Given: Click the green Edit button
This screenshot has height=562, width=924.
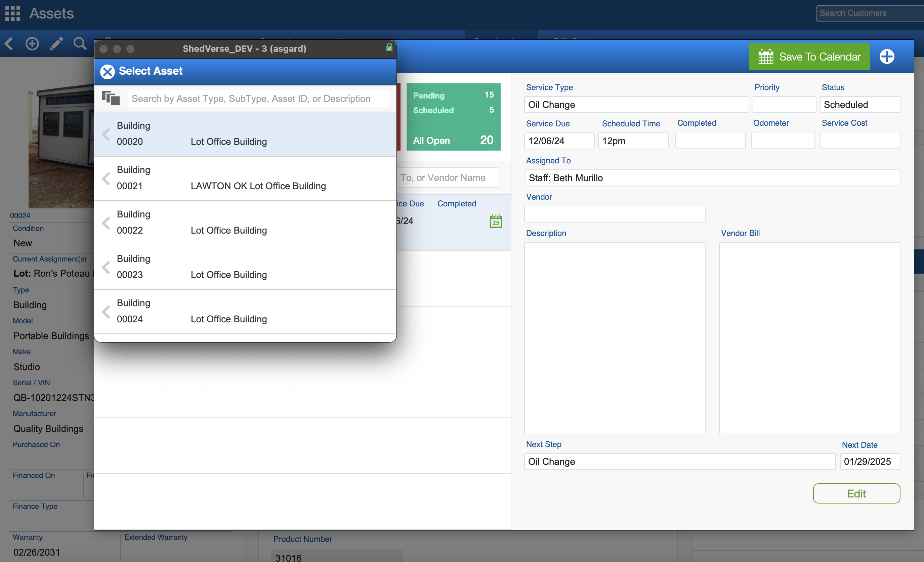Looking at the screenshot, I should click(x=856, y=493).
